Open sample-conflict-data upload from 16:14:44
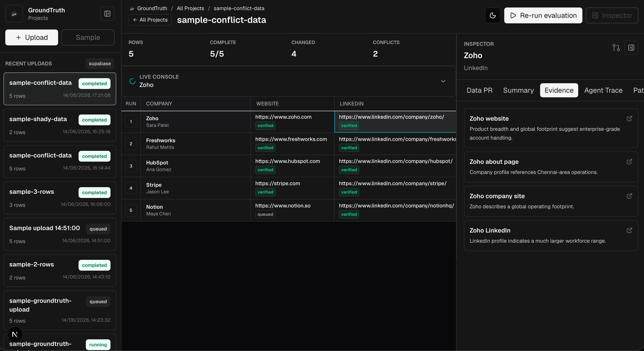Viewport: 644px width, 351px height. [x=60, y=161]
